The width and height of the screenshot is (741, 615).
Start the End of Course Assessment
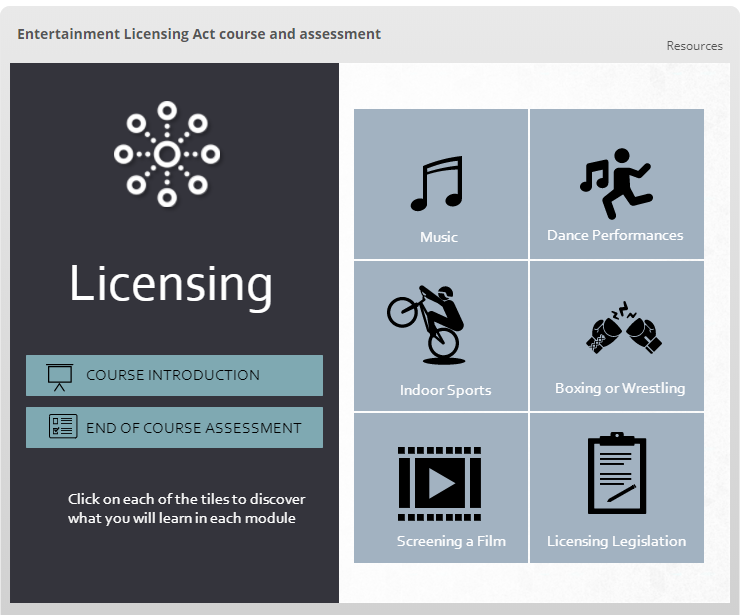pyautogui.click(x=174, y=427)
